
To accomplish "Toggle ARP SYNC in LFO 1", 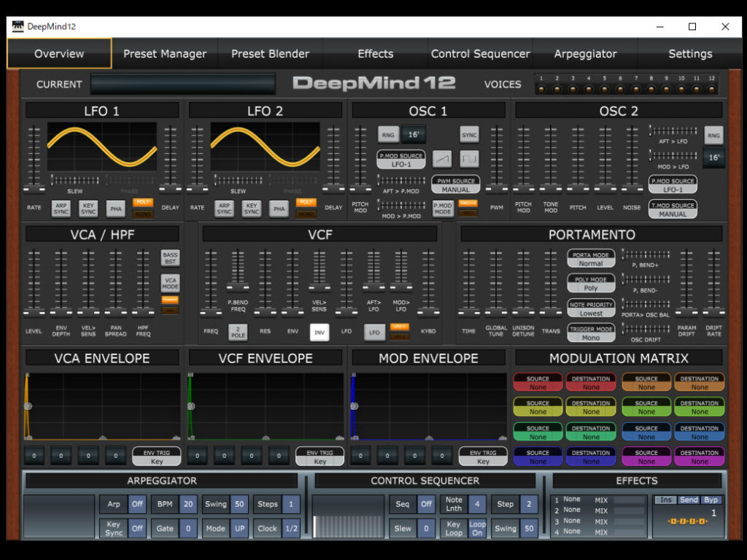I will click(x=61, y=209).
